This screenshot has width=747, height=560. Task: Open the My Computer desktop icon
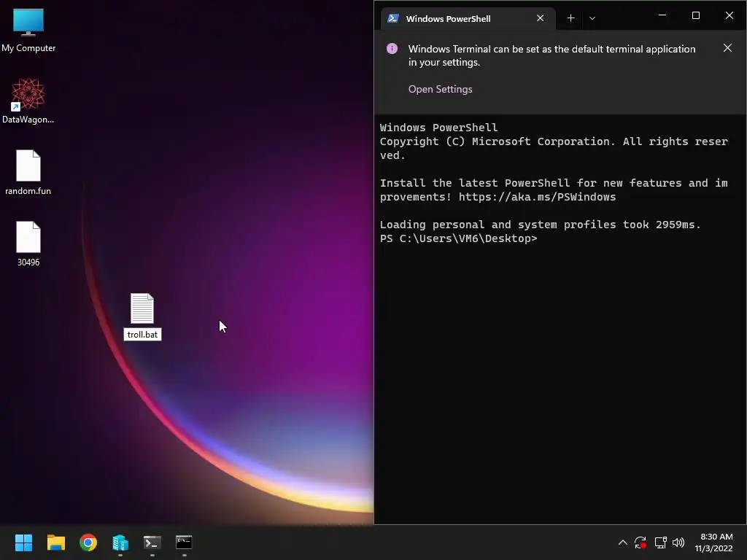click(x=28, y=30)
